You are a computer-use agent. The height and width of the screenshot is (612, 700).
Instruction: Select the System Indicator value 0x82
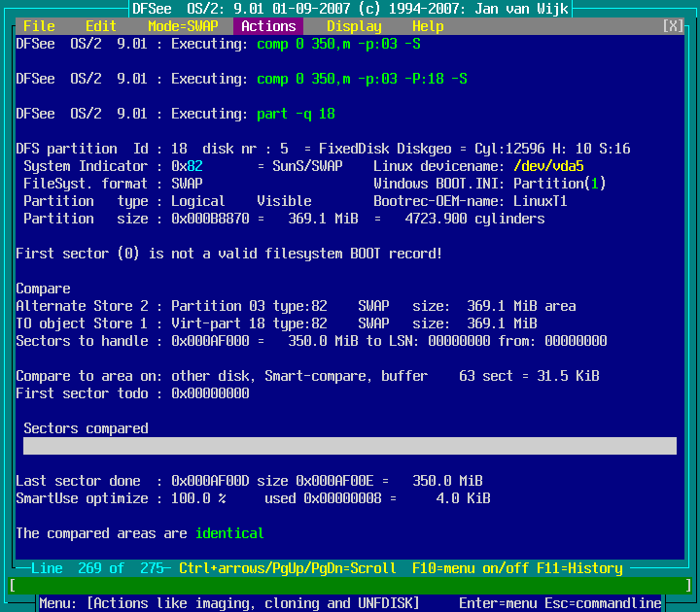187,166
